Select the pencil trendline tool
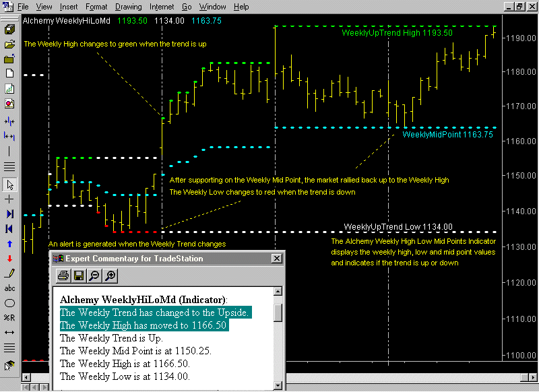This screenshot has height=392, width=539. tap(9, 273)
